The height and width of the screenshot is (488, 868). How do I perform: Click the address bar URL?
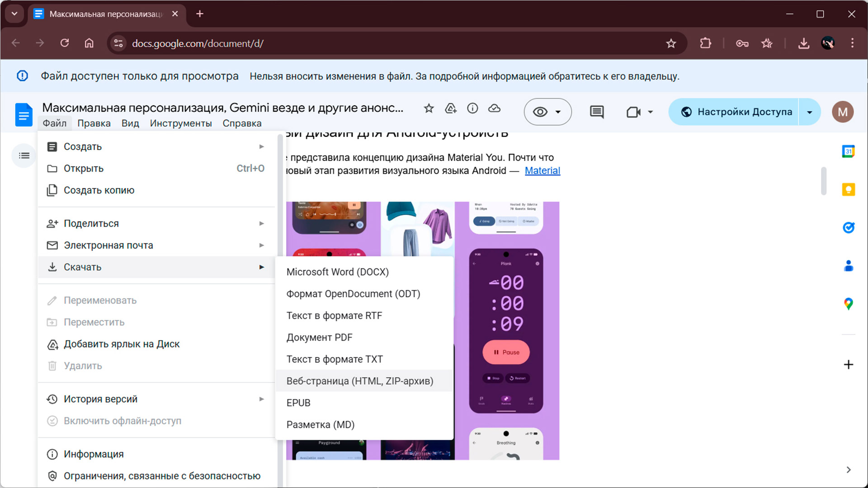click(x=198, y=43)
